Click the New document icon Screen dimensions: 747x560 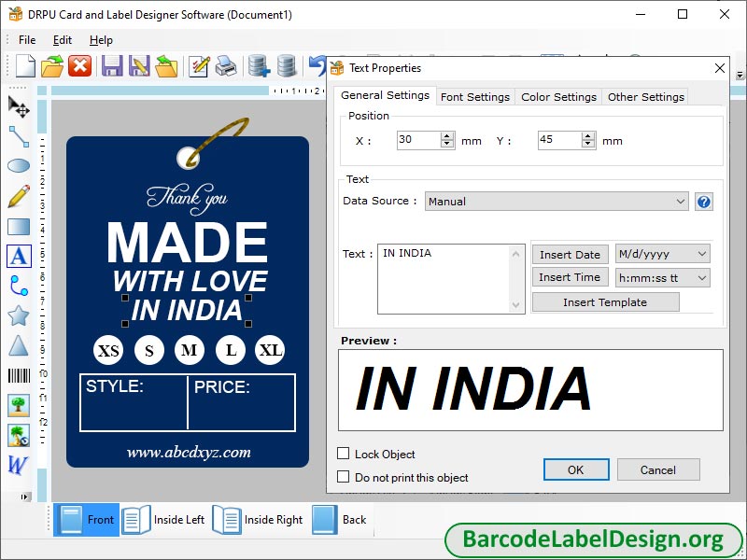coord(25,65)
